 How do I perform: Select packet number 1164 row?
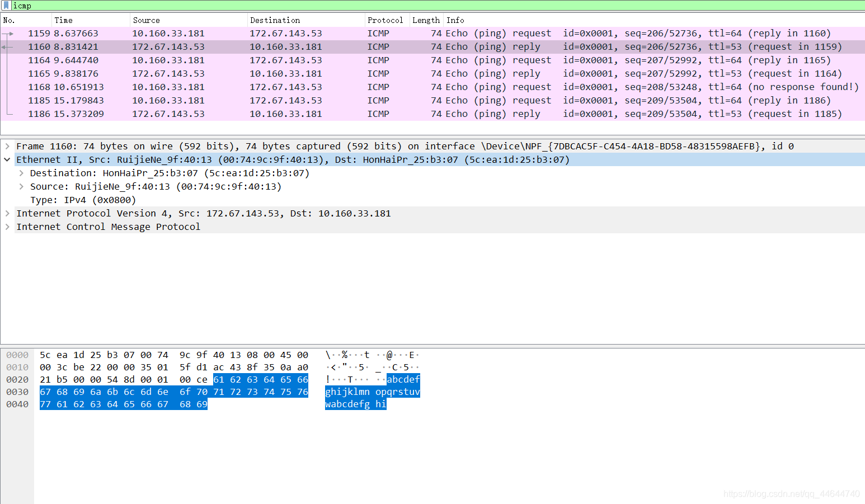432,60
